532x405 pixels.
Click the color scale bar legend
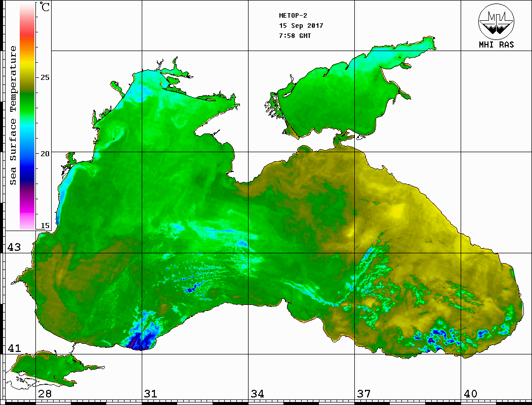[27, 116]
